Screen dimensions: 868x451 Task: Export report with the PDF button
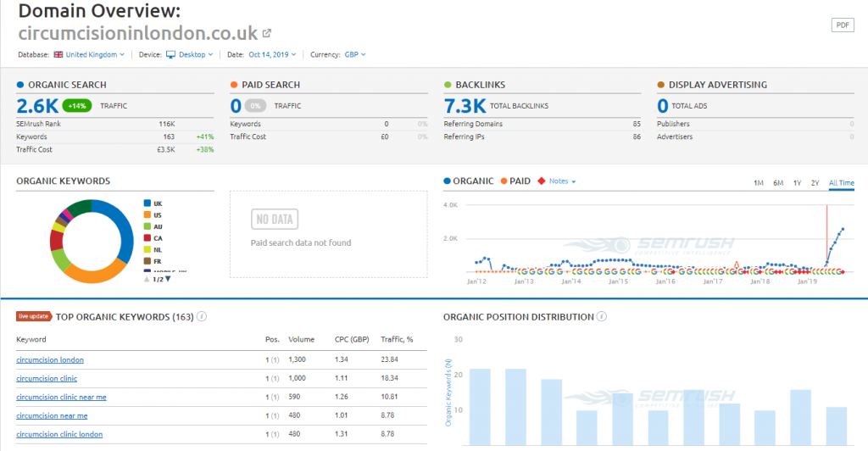842,25
